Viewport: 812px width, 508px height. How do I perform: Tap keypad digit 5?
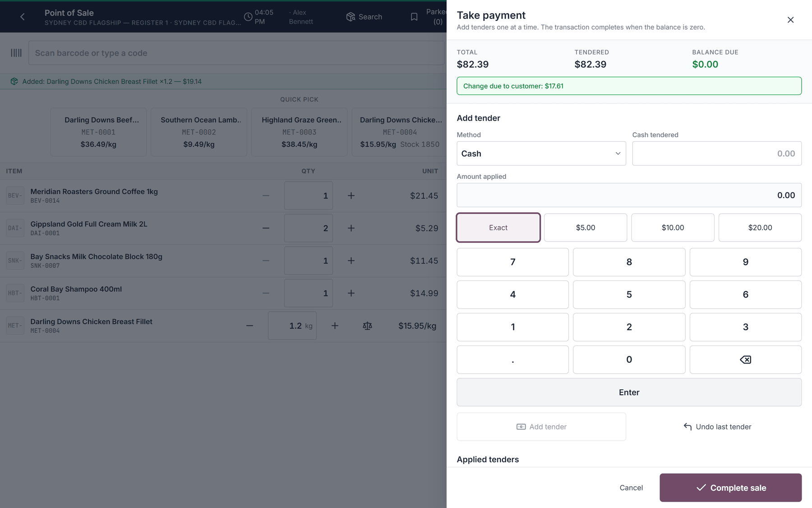(629, 294)
